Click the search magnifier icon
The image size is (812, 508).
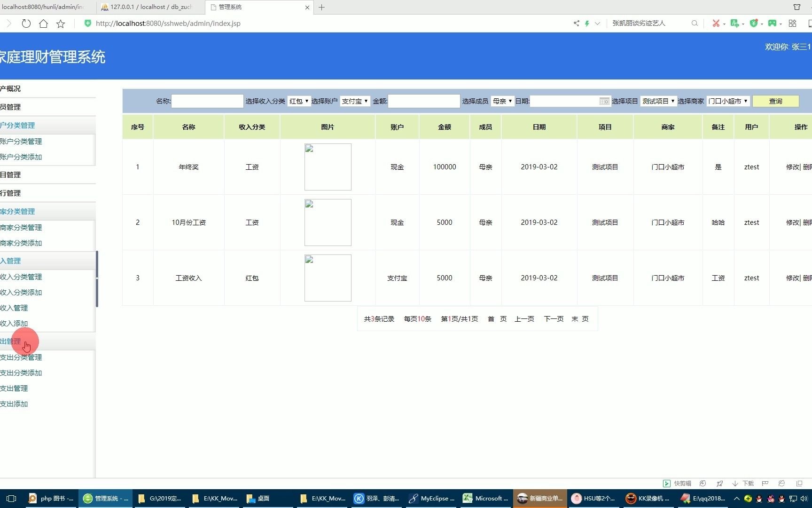[695, 23]
